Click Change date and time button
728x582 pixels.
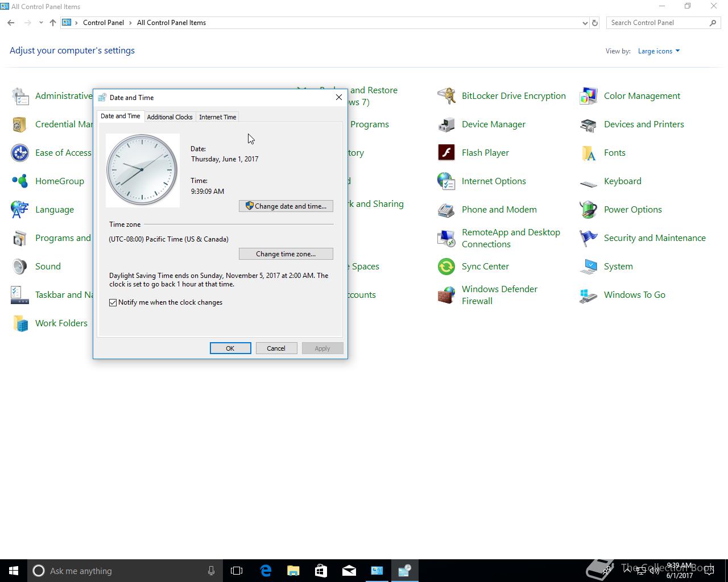[286, 206]
